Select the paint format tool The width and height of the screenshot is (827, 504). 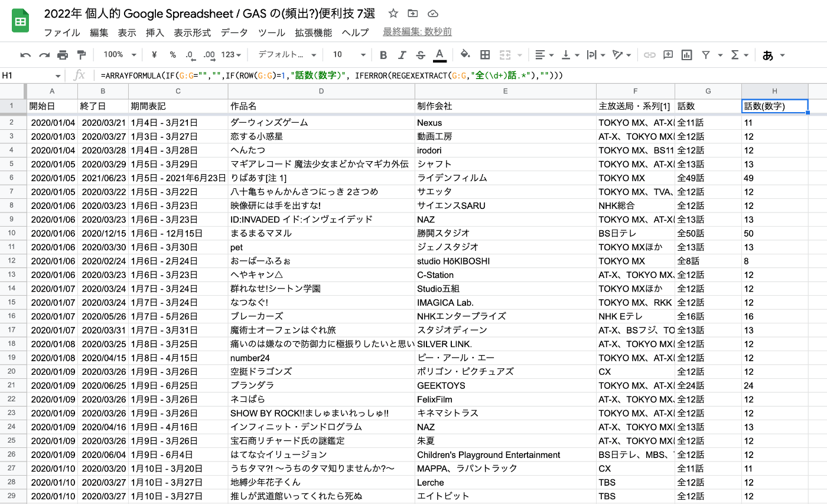[82, 55]
